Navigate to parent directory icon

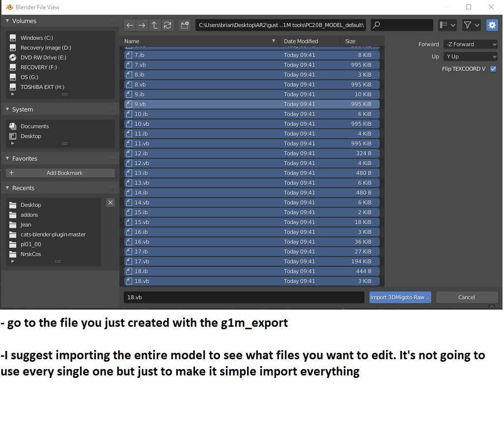click(155, 25)
